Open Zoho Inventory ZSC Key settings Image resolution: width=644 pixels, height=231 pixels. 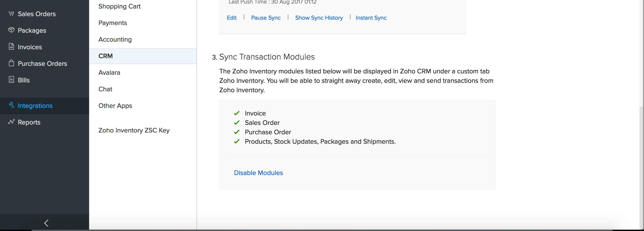tap(134, 130)
